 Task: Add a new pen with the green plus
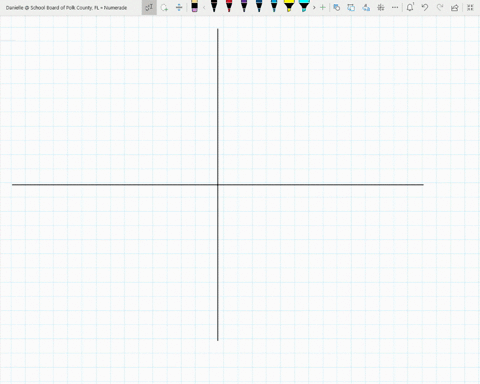click(x=322, y=7)
